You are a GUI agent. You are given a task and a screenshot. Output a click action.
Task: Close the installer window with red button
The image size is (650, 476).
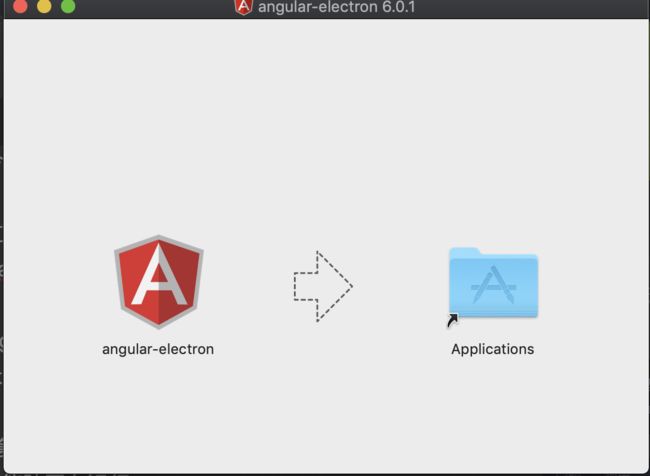20,6
